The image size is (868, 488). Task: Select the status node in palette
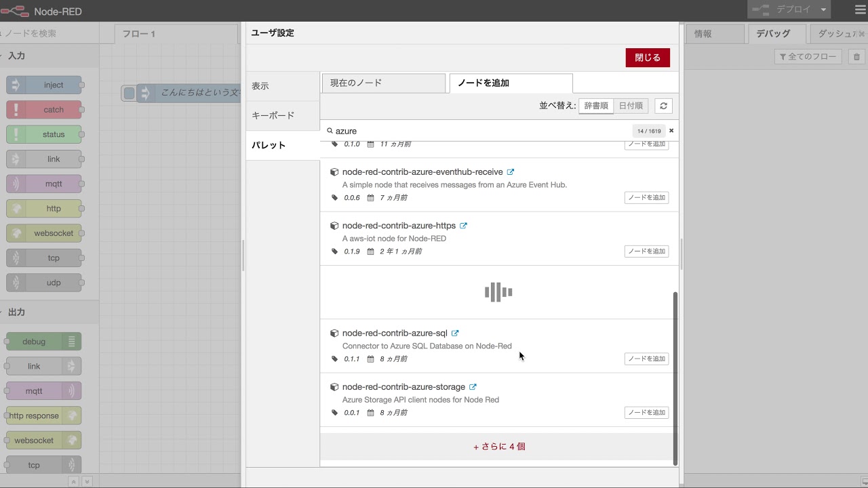pyautogui.click(x=44, y=134)
